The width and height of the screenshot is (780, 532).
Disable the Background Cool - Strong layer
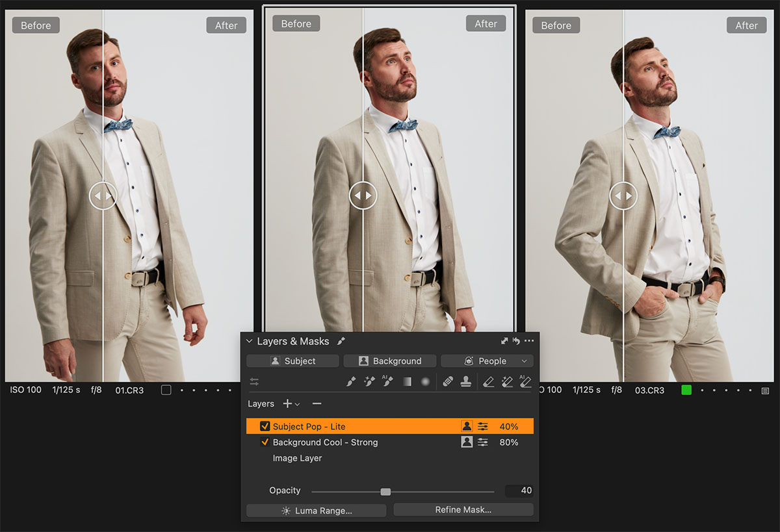[x=265, y=442]
